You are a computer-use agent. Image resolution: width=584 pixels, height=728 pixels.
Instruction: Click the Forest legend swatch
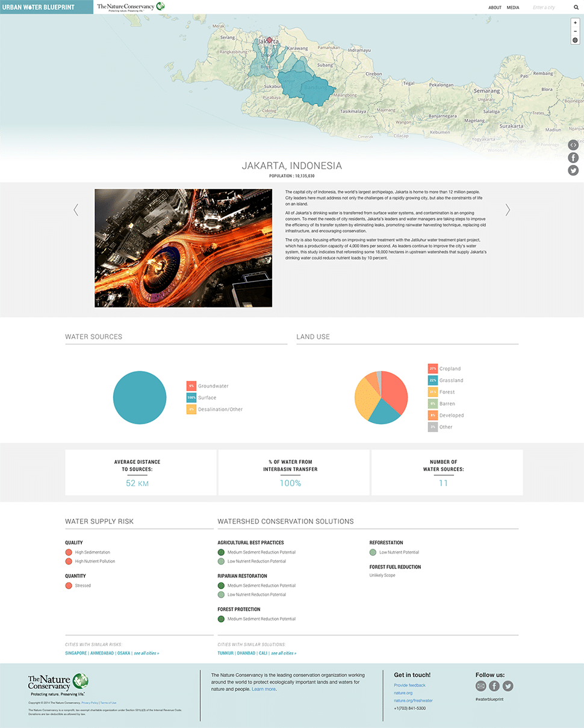(432, 392)
